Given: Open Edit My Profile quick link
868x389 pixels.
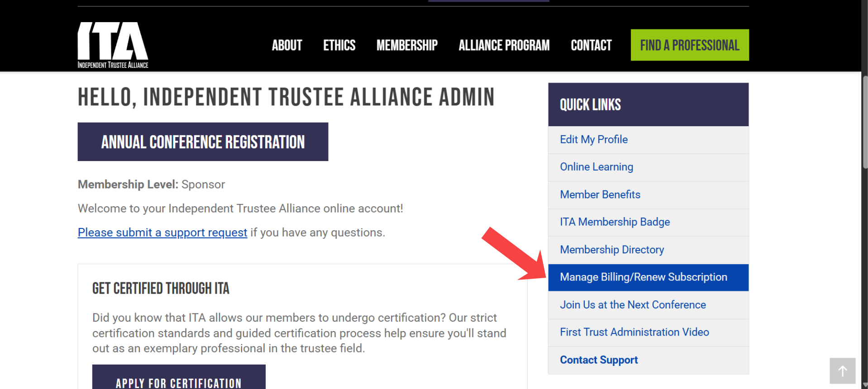Looking at the screenshot, I should coord(593,140).
